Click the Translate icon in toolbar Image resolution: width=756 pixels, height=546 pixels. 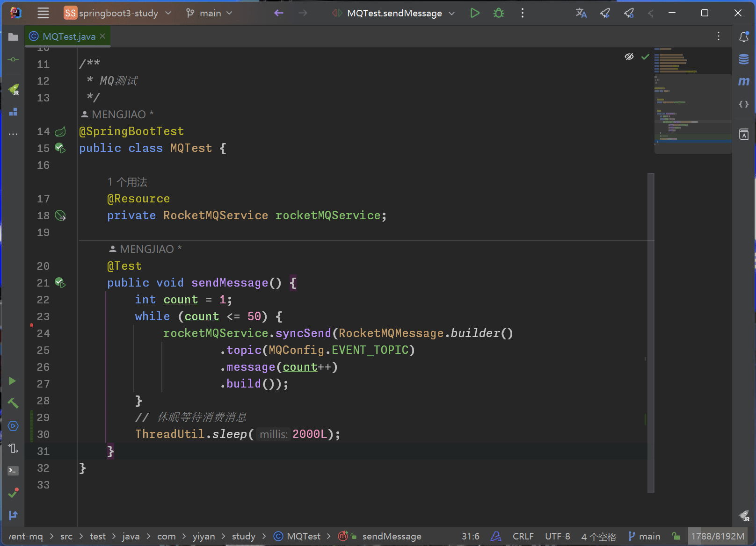581,13
